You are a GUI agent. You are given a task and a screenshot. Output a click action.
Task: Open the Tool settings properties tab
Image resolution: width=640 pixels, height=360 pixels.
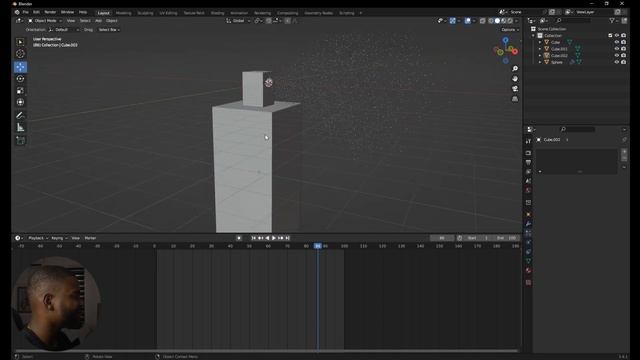(x=529, y=141)
